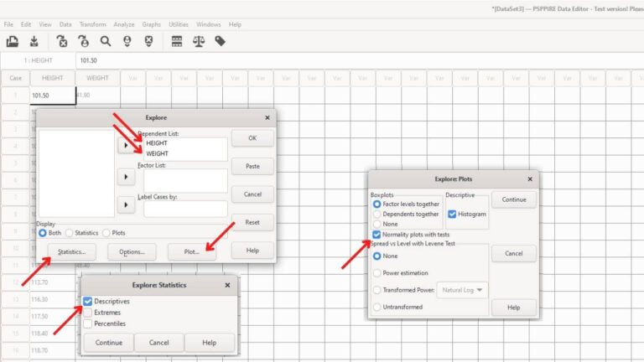Open the Graphs menu
This screenshot has width=644, height=362.
pos(152,24)
